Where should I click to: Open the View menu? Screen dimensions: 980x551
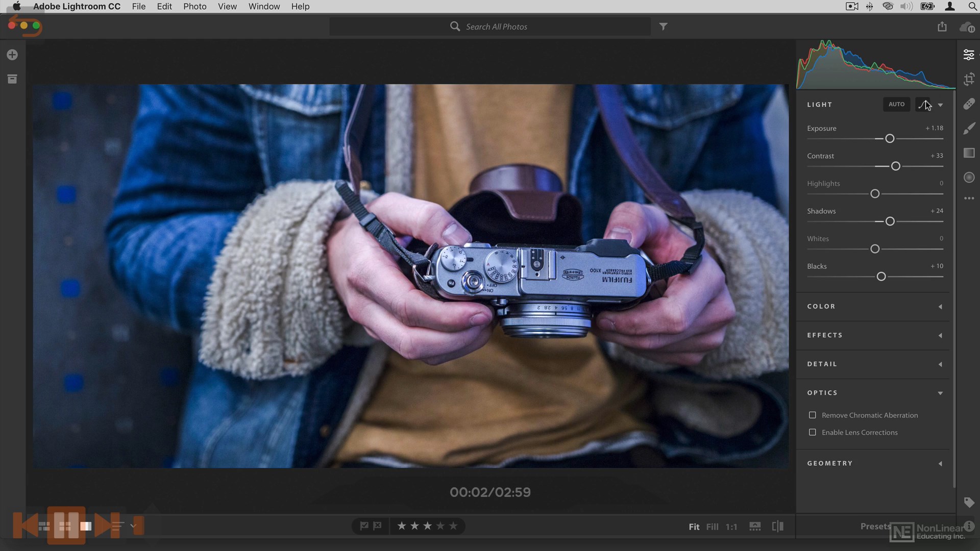point(227,7)
